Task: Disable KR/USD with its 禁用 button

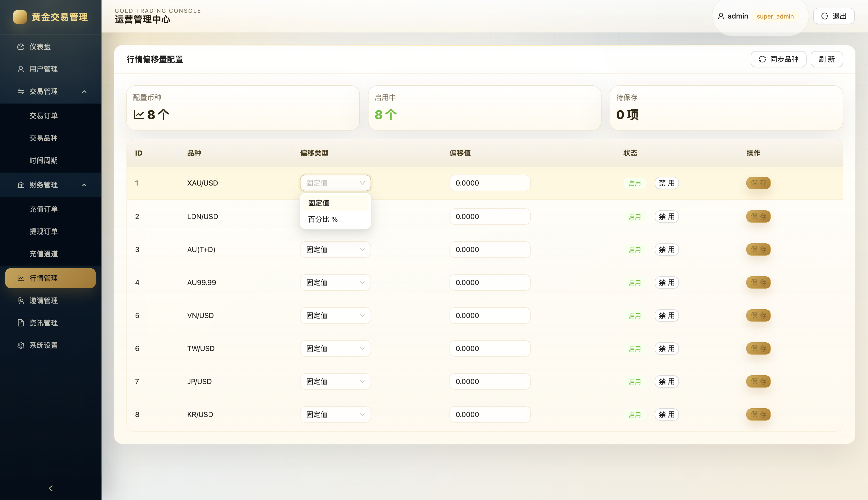Action: (x=667, y=414)
